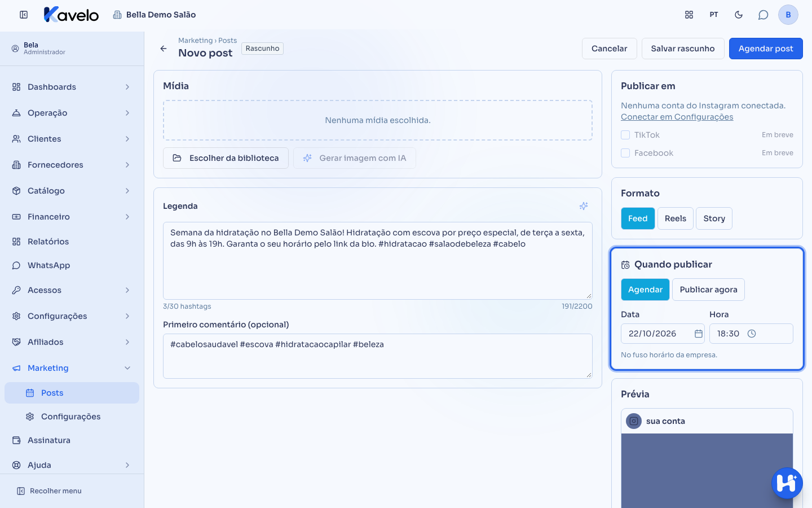Viewport: 812px width, 508px height.
Task: Follow the Conectar em Configurações link
Action: pyautogui.click(x=677, y=117)
